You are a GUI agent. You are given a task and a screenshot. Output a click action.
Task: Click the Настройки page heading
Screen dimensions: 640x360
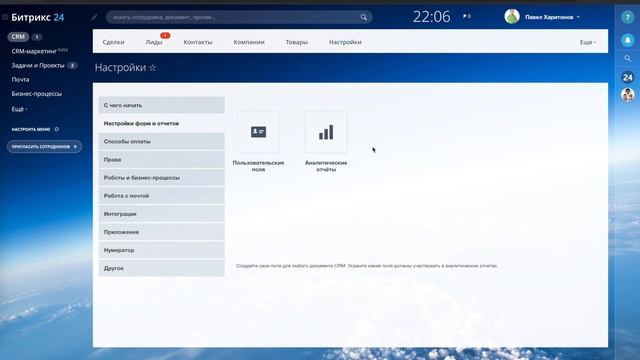pos(120,68)
